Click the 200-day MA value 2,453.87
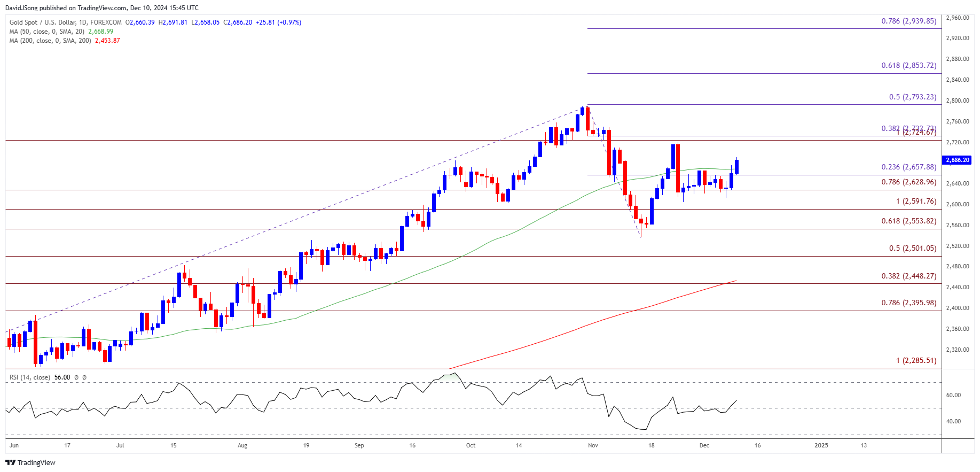This screenshot has width=980, height=472. pyautogui.click(x=107, y=41)
